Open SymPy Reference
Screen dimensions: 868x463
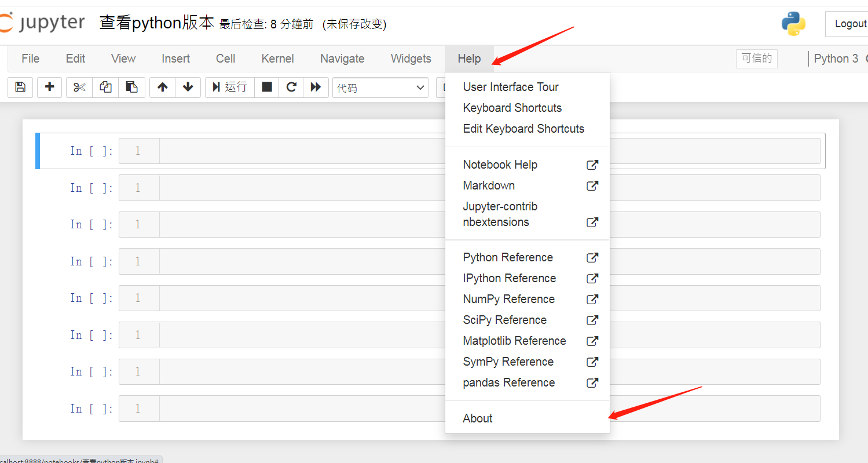(527, 362)
